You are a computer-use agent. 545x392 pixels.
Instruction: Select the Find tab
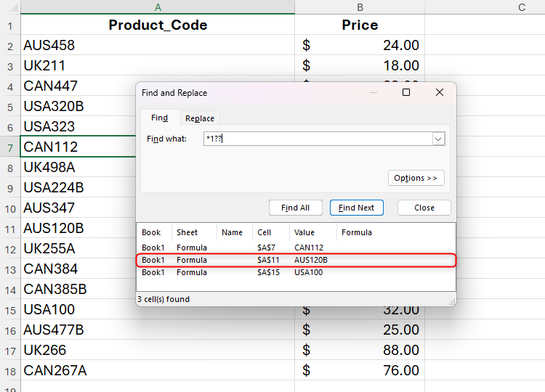tap(159, 118)
